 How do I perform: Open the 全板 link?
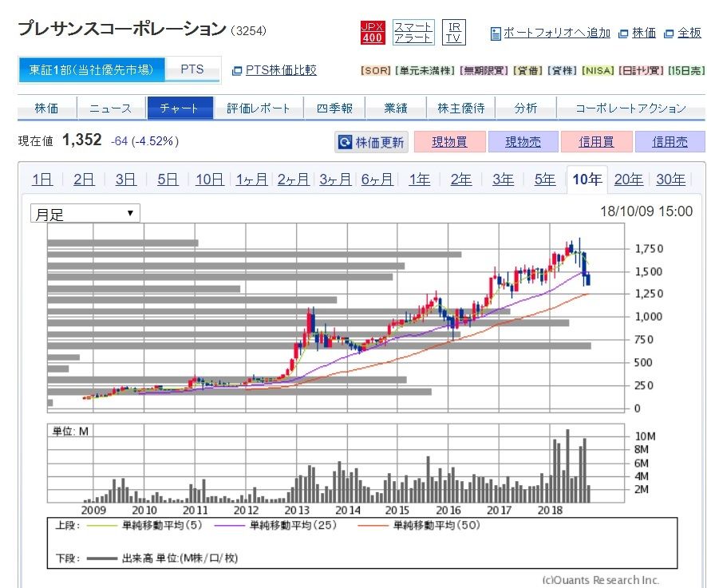689,33
